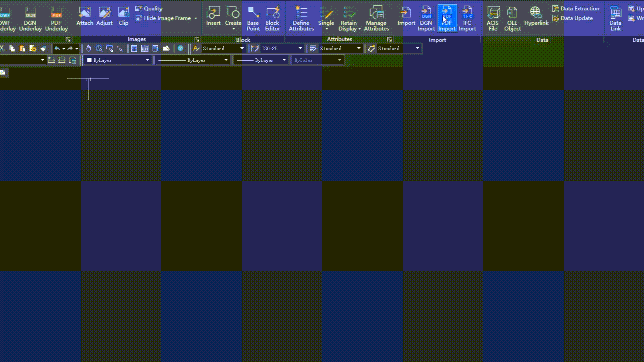The height and width of the screenshot is (362, 644).
Task: Click the Data Update button
Action: pos(573,18)
